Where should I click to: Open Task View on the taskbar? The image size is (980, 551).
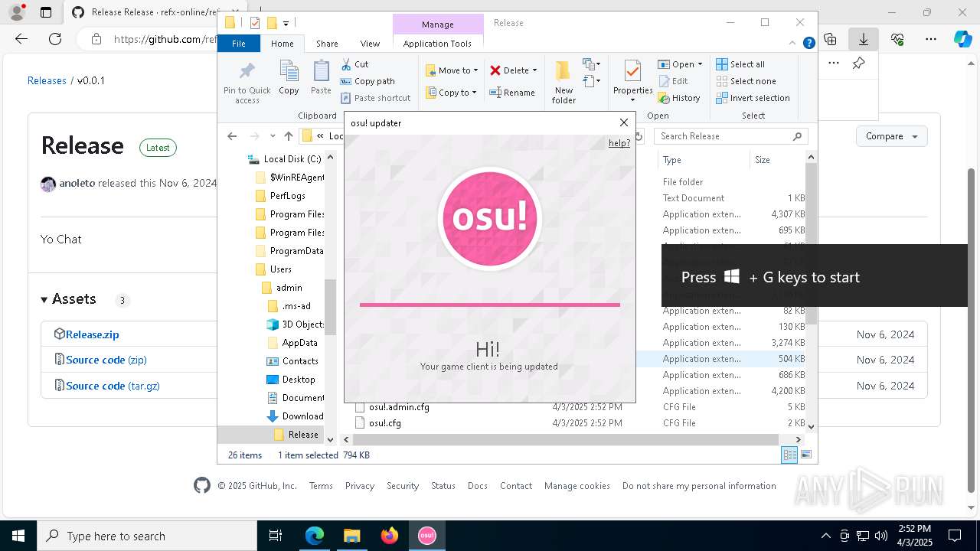(276, 536)
